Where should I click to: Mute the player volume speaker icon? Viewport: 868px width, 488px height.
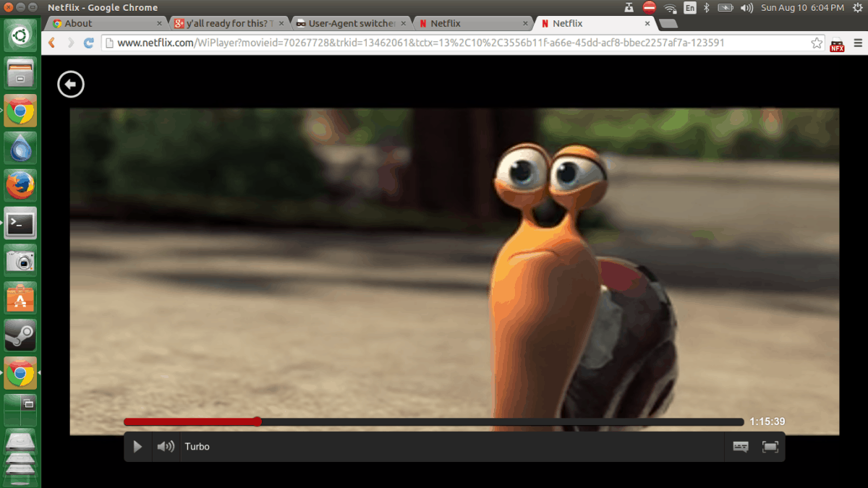[x=166, y=447]
